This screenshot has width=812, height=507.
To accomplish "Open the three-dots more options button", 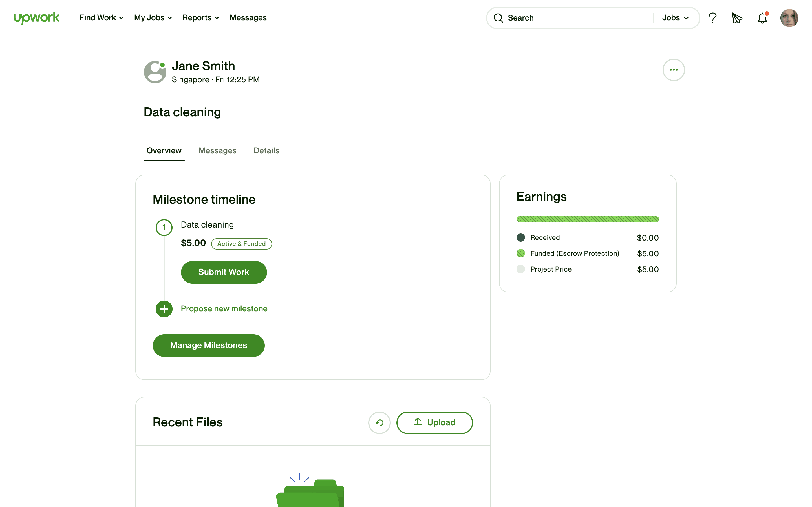I will pos(673,70).
